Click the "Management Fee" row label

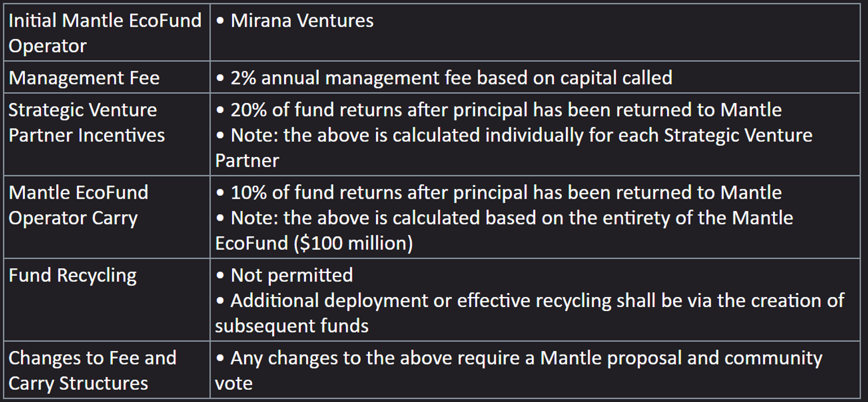coord(84,78)
